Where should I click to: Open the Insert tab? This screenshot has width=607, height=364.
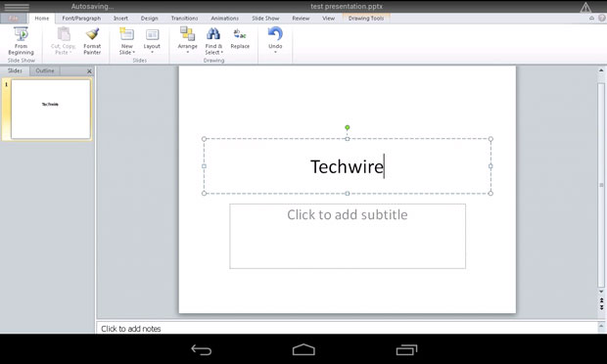120,19
